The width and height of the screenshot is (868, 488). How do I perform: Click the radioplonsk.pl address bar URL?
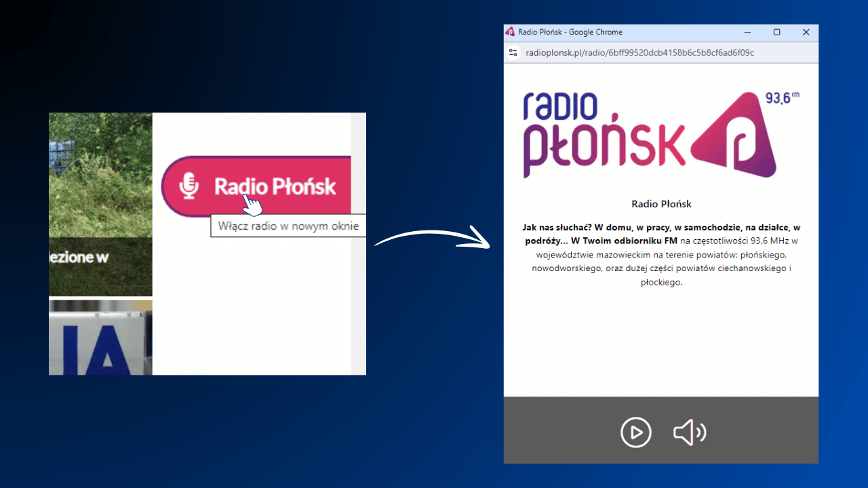click(x=639, y=53)
